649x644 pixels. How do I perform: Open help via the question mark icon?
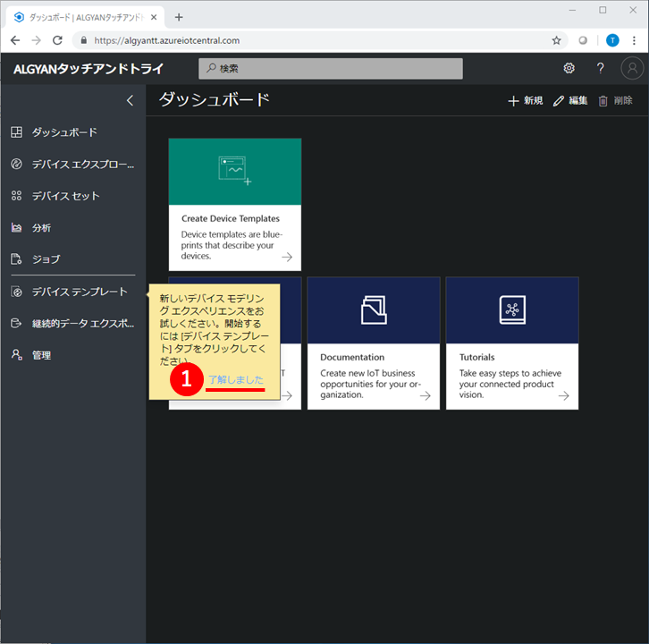pos(600,68)
